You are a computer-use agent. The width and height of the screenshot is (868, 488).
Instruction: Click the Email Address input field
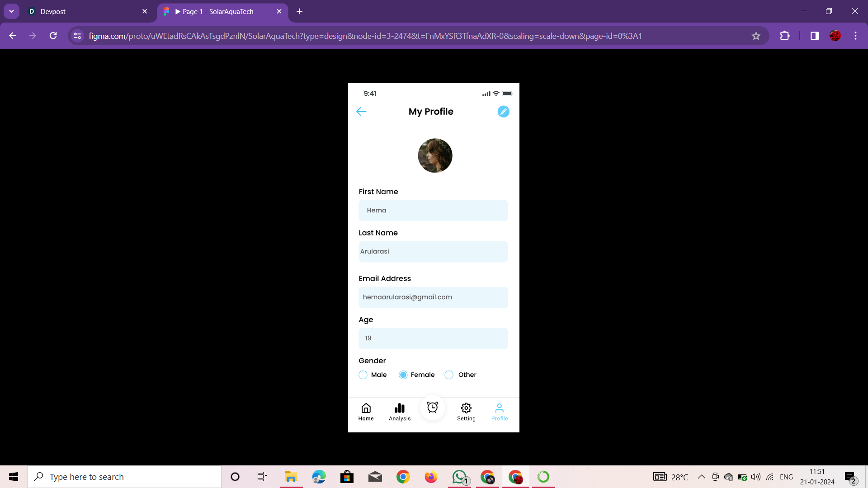[x=433, y=297]
